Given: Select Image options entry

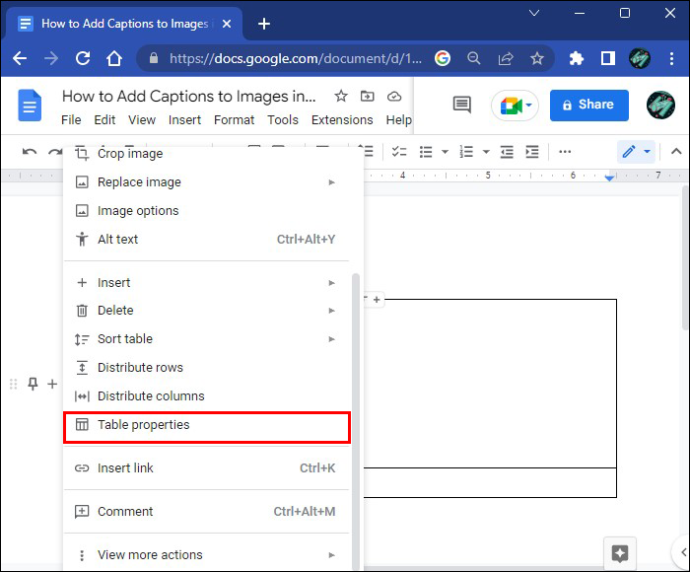Looking at the screenshot, I should click(206, 211).
